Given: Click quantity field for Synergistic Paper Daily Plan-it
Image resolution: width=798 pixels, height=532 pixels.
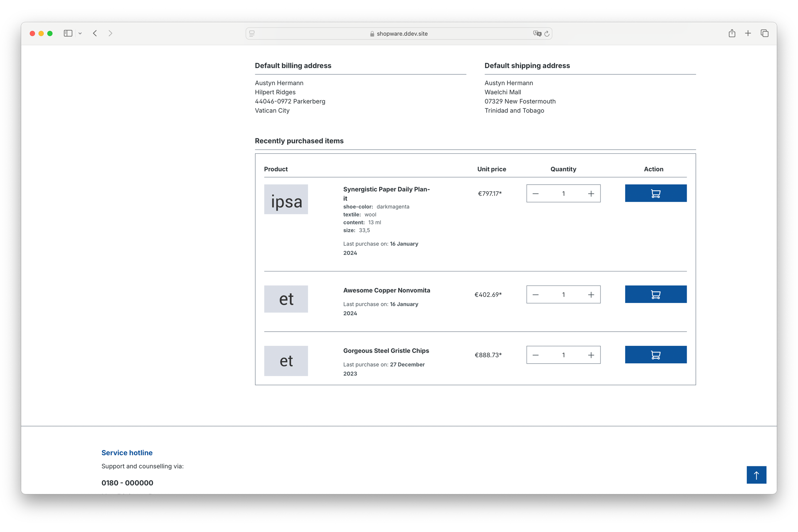Looking at the screenshot, I should click(563, 193).
